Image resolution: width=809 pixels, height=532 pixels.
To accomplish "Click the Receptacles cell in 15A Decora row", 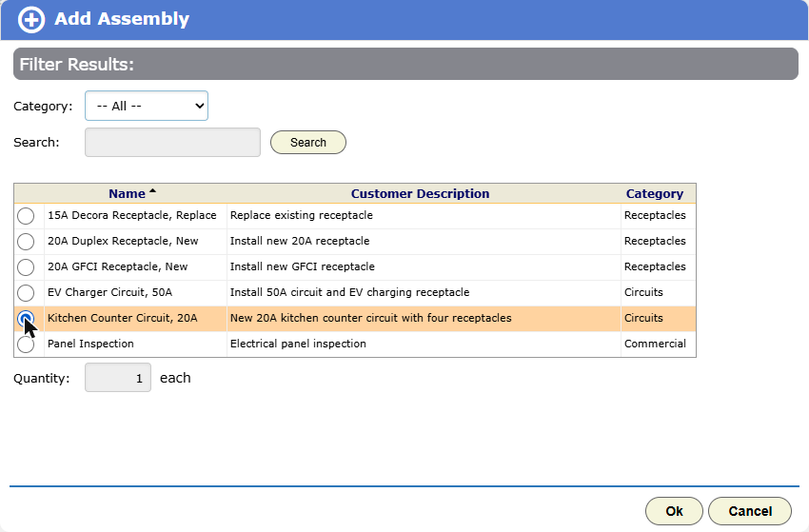I will click(659, 216).
